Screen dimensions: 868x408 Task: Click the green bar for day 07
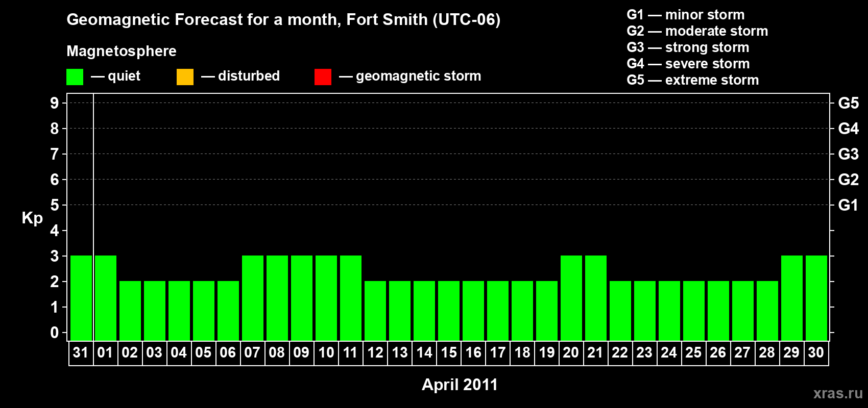(253, 298)
